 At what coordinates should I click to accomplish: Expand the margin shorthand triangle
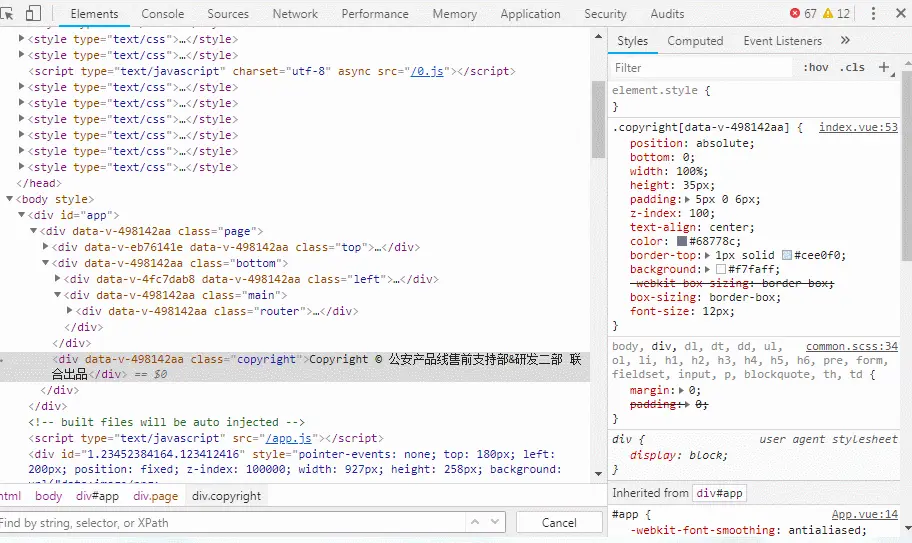tap(681, 390)
